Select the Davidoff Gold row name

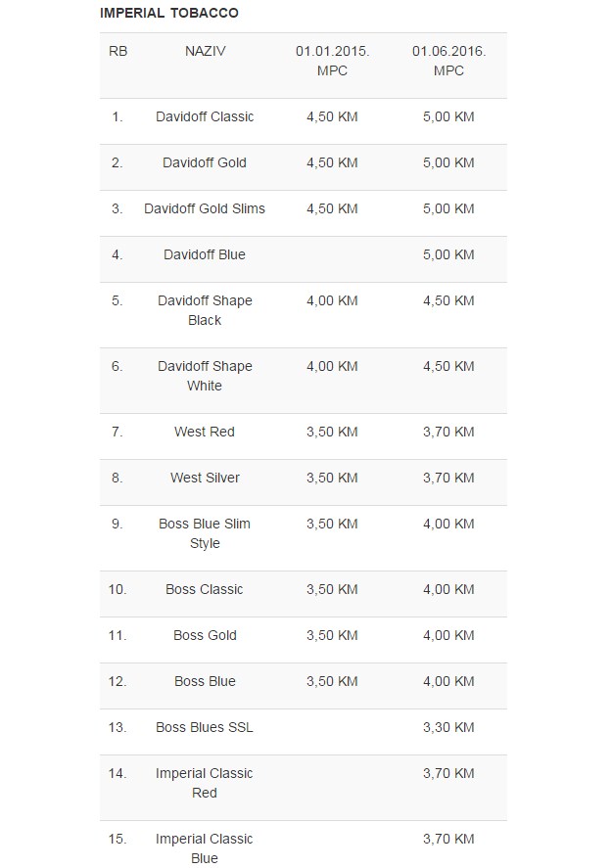[x=205, y=162]
